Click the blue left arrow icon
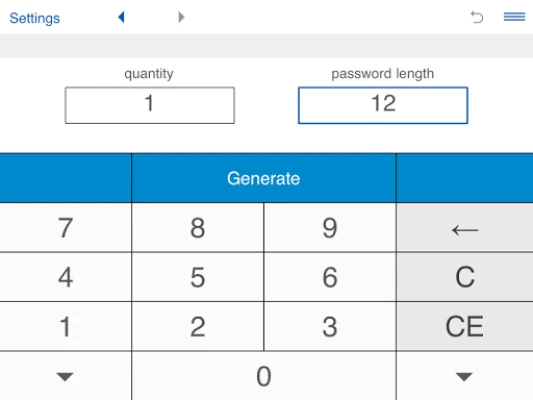The height and width of the screenshot is (400, 533). (121, 17)
